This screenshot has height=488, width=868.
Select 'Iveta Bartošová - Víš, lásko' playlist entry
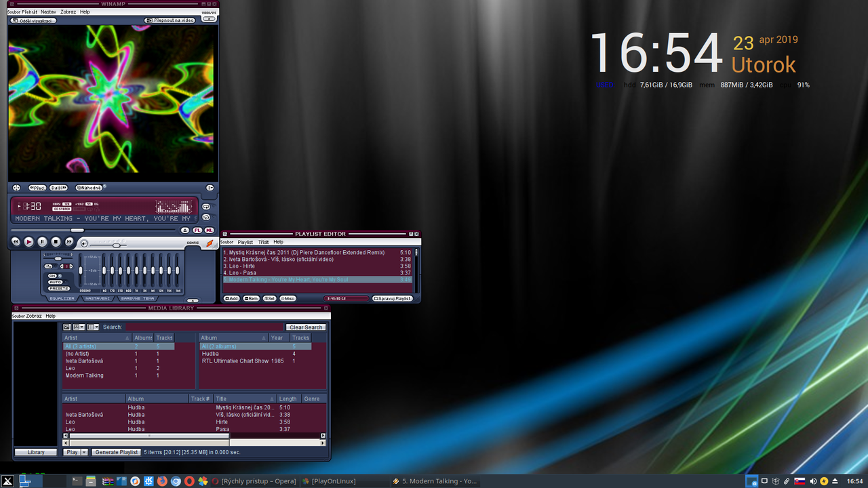pyautogui.click(x=317, y=259)
